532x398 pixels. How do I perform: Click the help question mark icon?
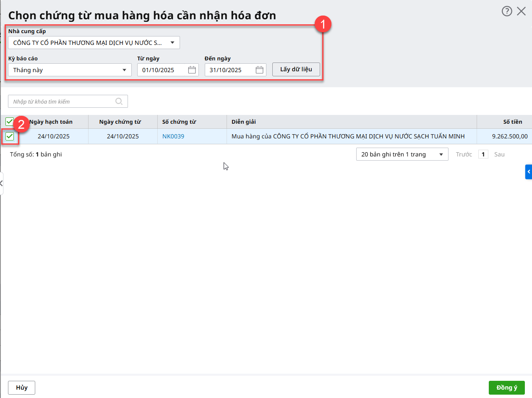click(507, 11)
